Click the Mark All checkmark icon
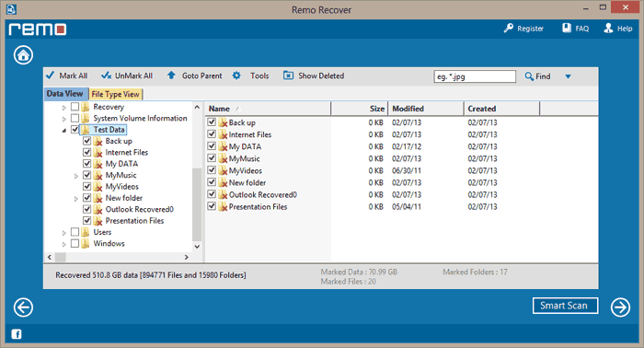Screen dimensions: 644x348 point(50,75)
